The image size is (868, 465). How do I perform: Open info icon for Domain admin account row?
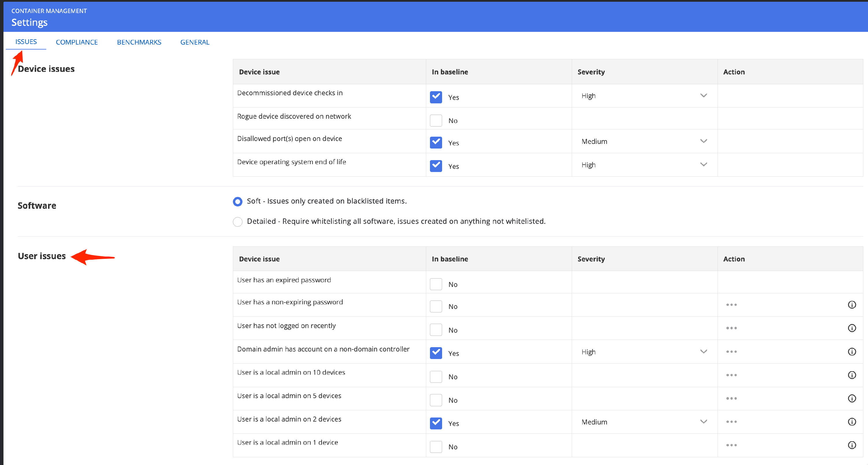(852, 352)
